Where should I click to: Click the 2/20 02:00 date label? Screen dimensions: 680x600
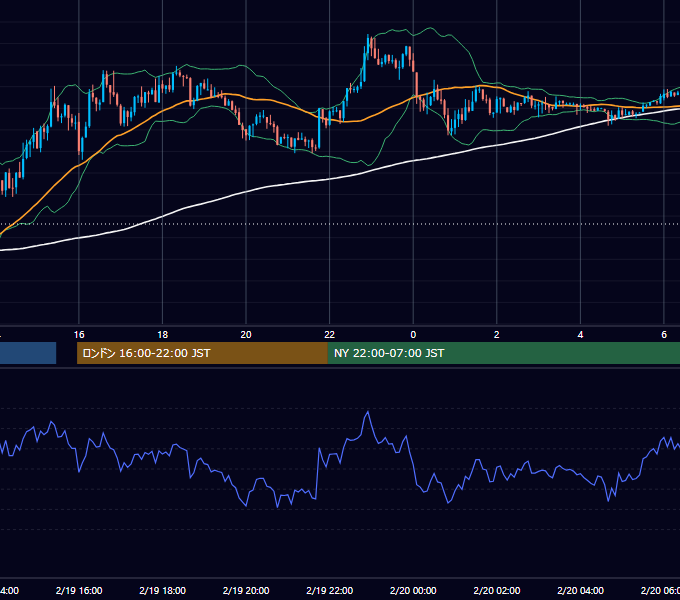[497, 590]
